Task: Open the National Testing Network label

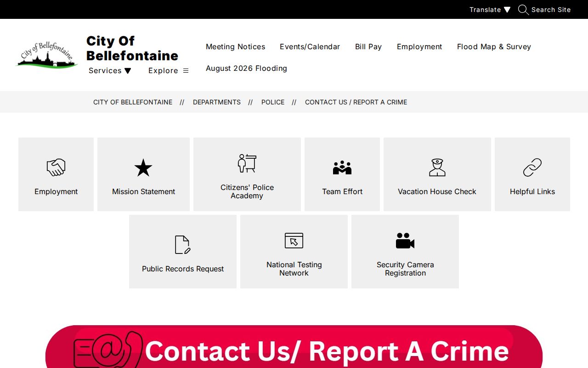Action: point(294,269)
